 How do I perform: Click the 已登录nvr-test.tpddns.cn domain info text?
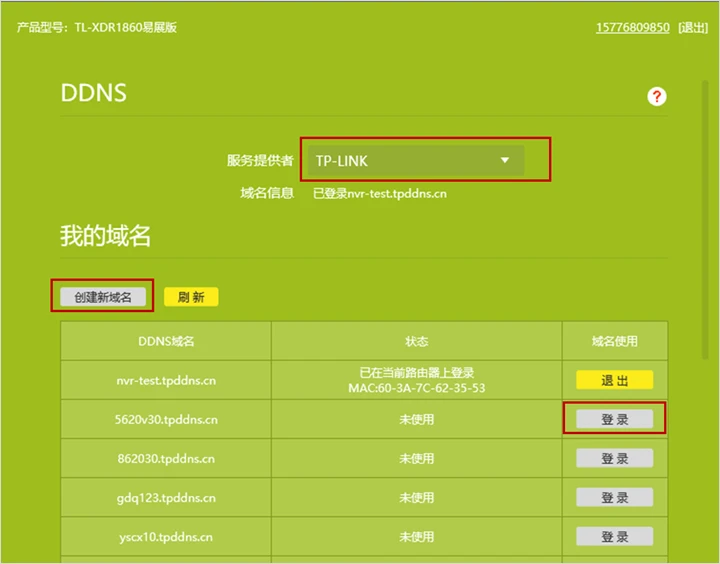tap(380, 193)
